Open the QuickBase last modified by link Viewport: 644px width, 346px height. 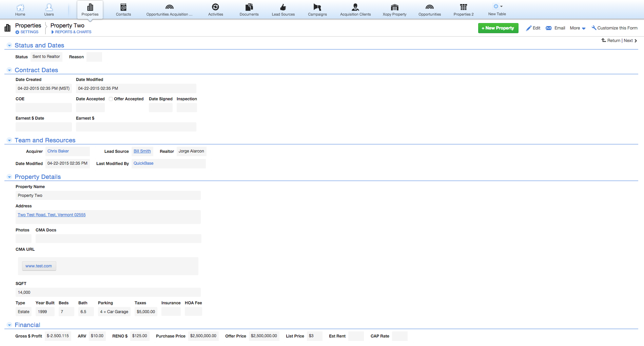click(143, 163)
